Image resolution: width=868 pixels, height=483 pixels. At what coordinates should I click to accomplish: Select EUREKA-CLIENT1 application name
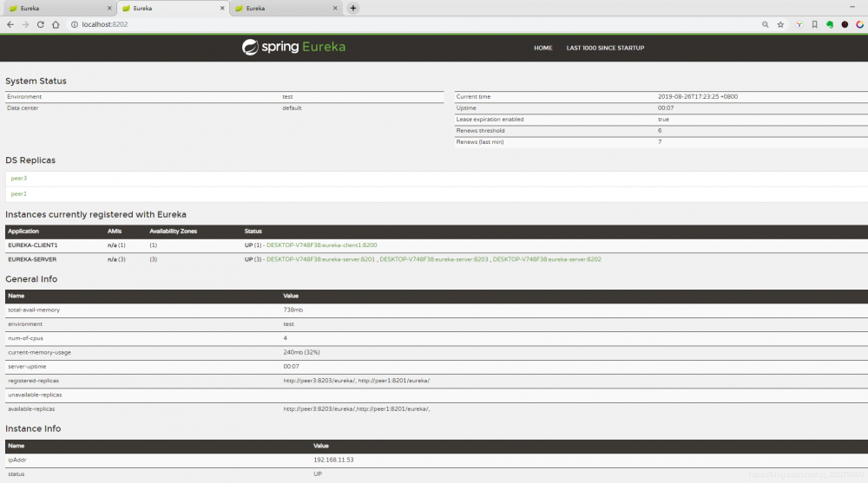[x=33, y=245]
